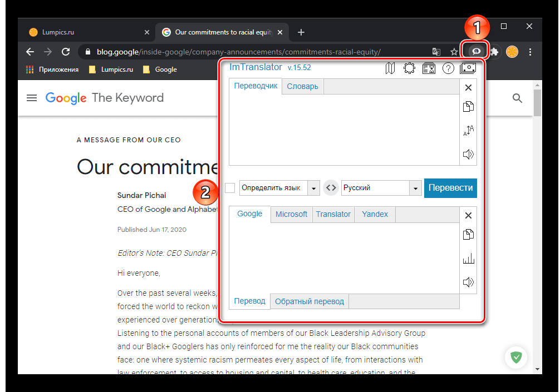Image resolution: width=560 pixels, height=392 pixels.
Task: Select the Translator provider tab
Action: click(333, 215)
